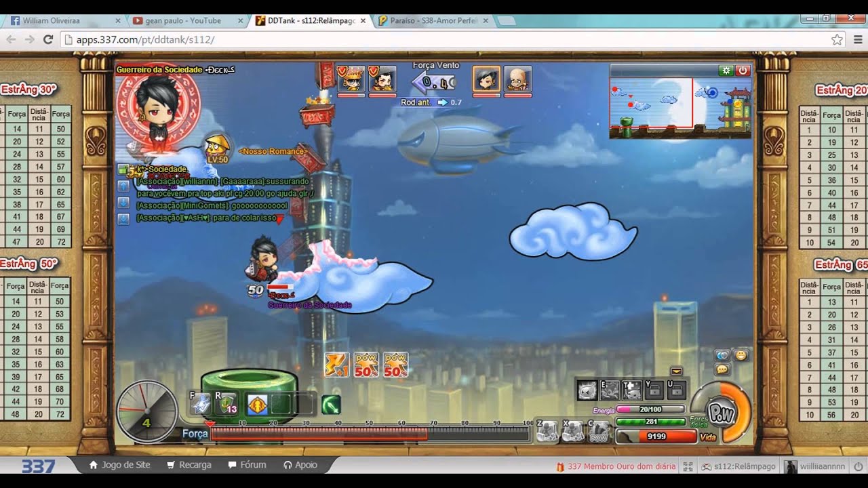The image size is (868, 488).
Task: Open the smiley emoticon panel
Action: (741, 355)
